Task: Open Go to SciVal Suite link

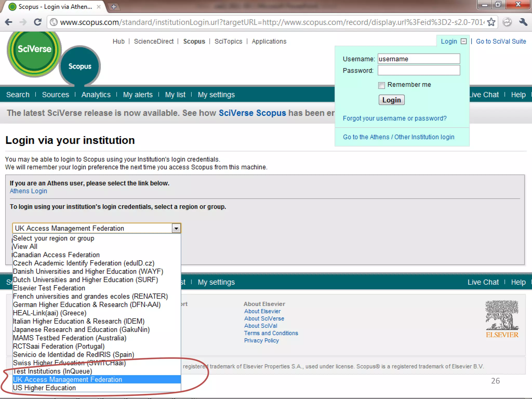Action: [501, 41]
